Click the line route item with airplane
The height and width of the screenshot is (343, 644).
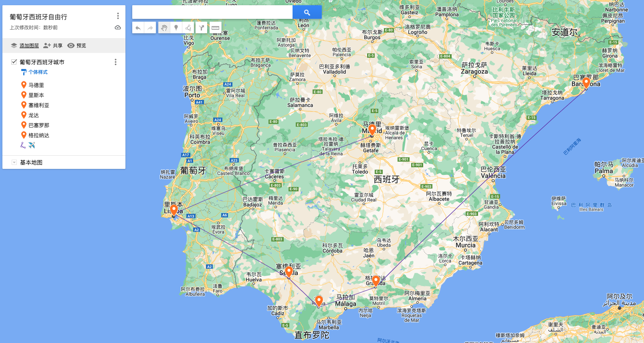(x=28, y=145)
